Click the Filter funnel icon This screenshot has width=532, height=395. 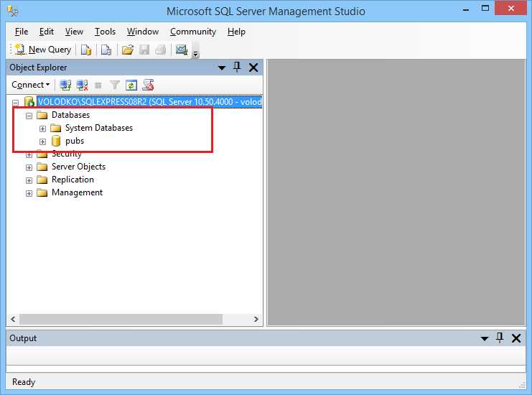(x=115, y=85)
